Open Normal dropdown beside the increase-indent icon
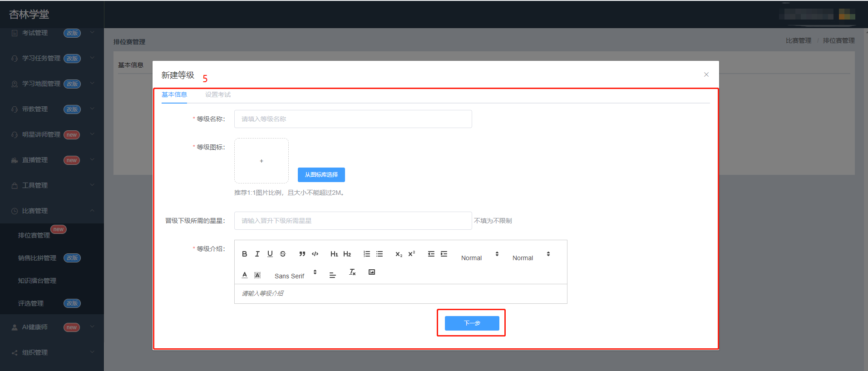868x371 pixels. [x=480, y=257]
